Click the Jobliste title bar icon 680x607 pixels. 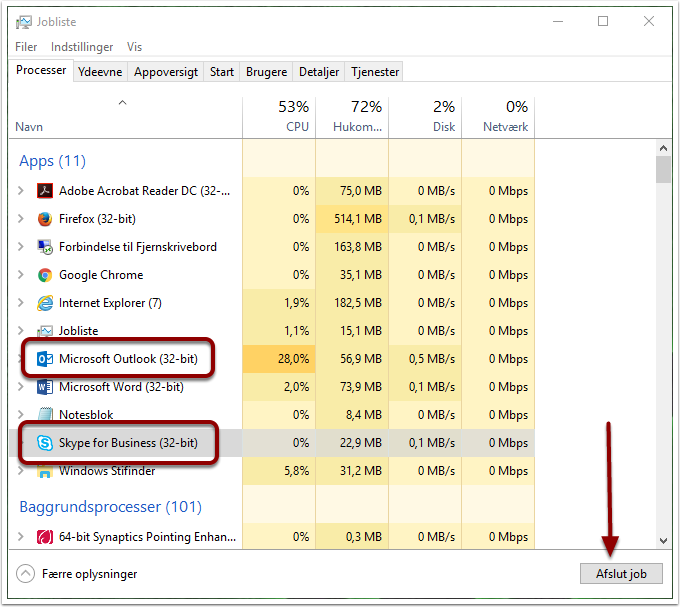point(24,22)
